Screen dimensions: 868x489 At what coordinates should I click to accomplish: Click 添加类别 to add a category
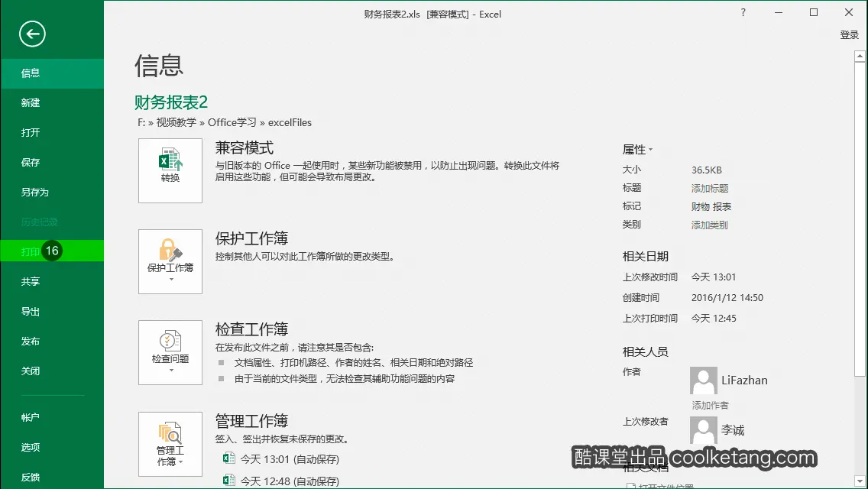coord(709,225)
